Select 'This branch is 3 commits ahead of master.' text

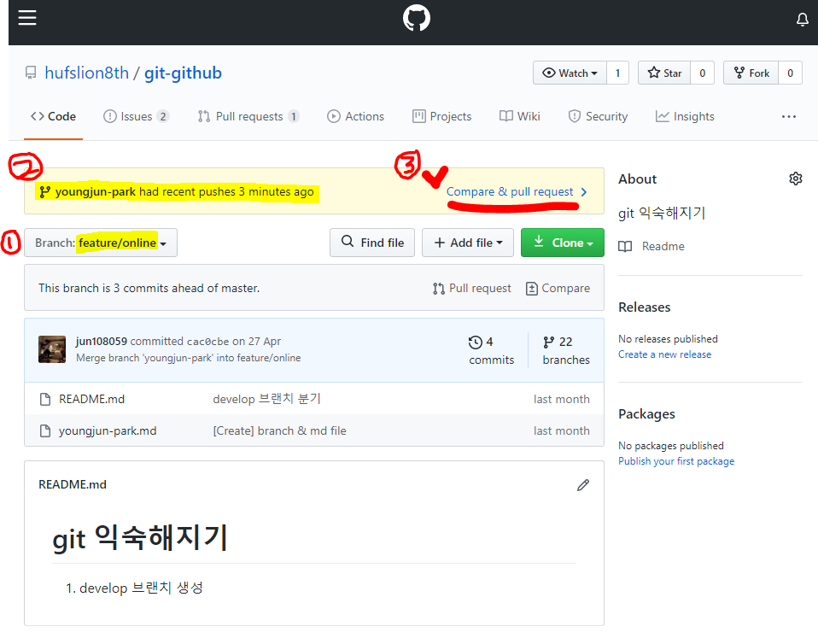pos(149,288)
